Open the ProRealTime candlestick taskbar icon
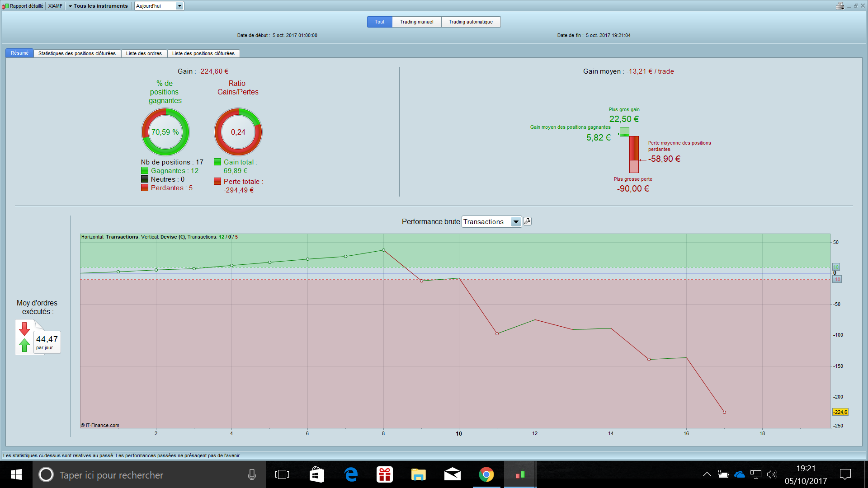 pos(520,474)
